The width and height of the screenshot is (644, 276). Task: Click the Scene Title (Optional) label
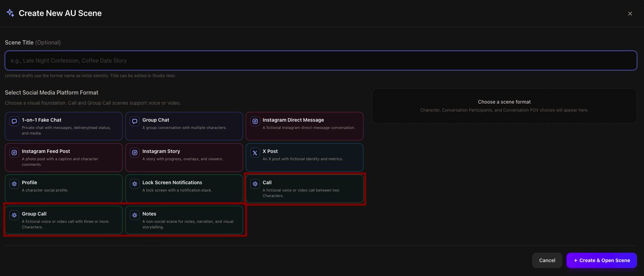(33, 42)
